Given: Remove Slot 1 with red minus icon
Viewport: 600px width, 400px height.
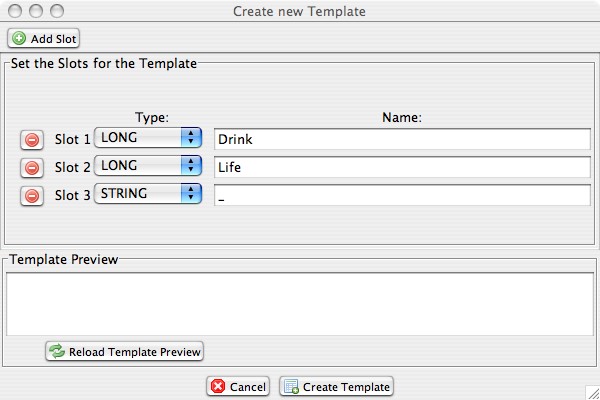Looking at the screenshot, I should coord(31,140).
